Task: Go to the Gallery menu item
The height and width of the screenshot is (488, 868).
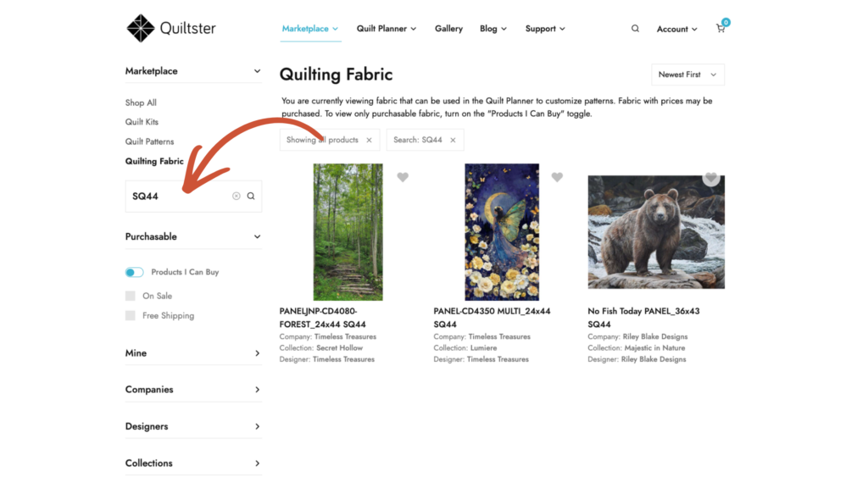Action: tap(448, 29)
